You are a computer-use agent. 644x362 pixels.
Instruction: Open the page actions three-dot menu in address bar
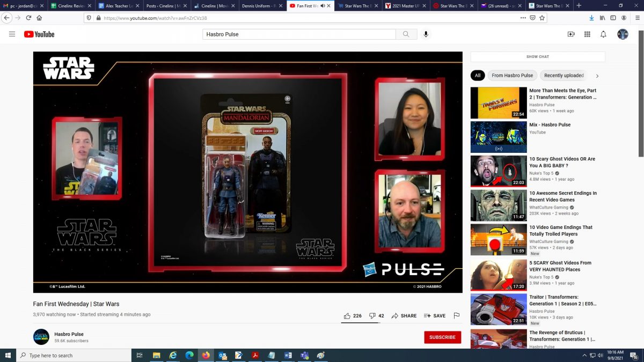tap(523, 18)
